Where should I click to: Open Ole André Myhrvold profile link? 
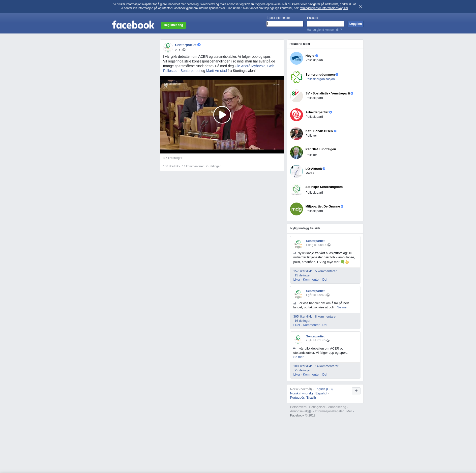click(x=250, y=66)
